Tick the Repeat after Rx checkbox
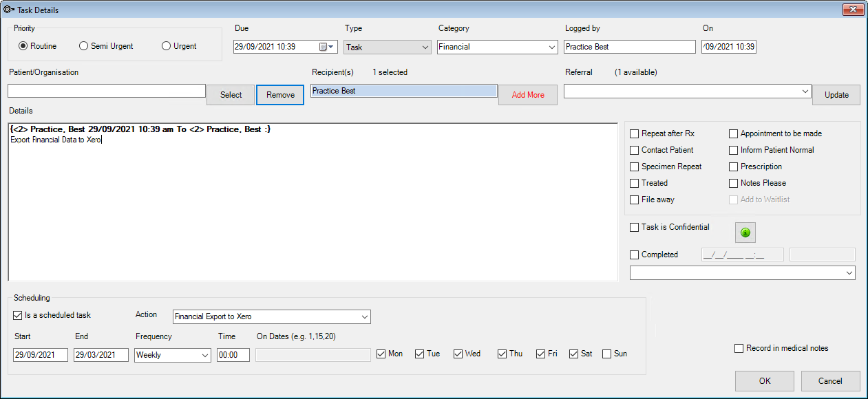The width and height of the screenshot is (868, 399). pos(635,133)
